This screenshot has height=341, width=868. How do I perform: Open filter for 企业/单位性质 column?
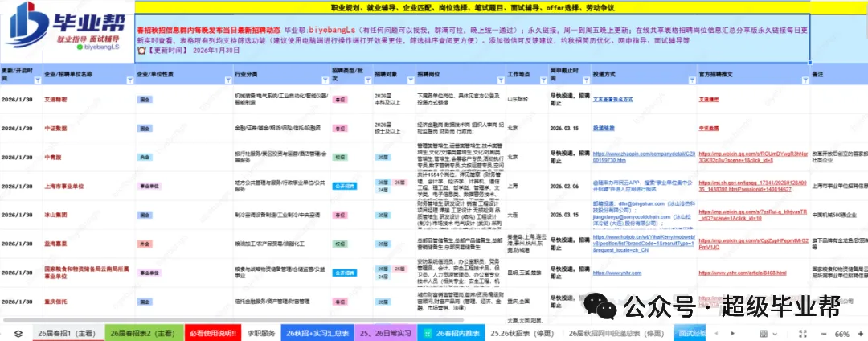(x=227, y=80)
